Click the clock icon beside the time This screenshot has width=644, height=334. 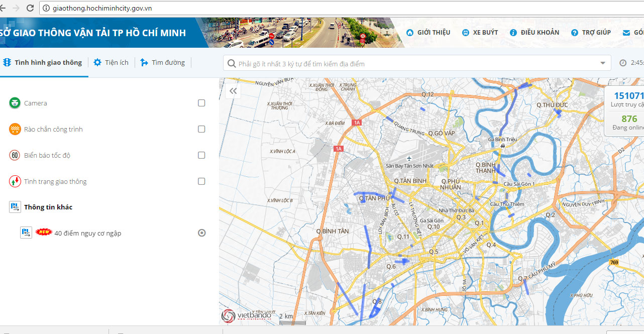click(623, 63)
